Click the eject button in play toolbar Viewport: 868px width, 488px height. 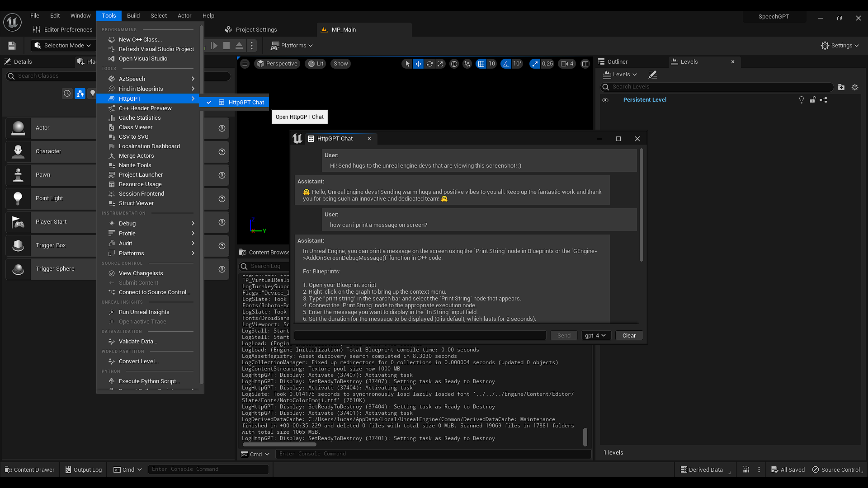[239, 46]
